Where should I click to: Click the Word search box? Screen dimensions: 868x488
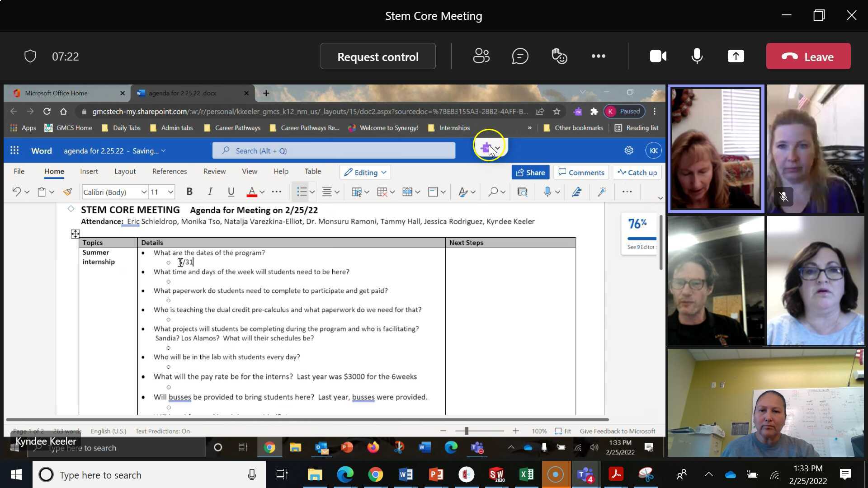(334, 151)
